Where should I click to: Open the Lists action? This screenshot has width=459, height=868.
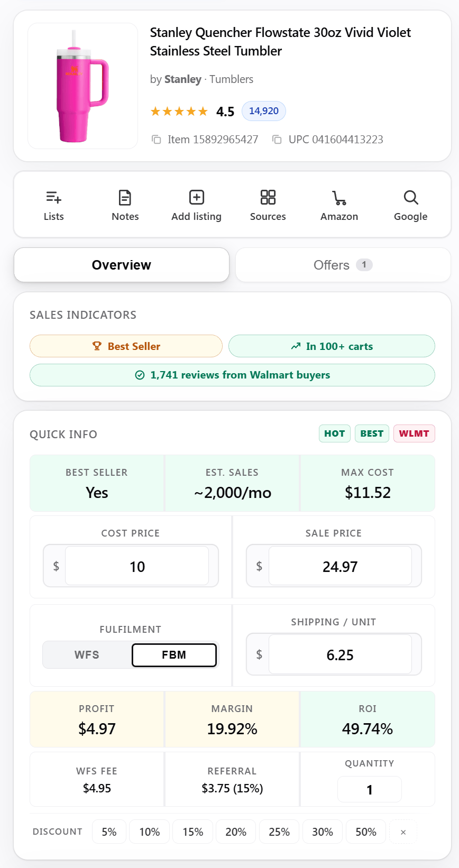[x=53, y=205]
